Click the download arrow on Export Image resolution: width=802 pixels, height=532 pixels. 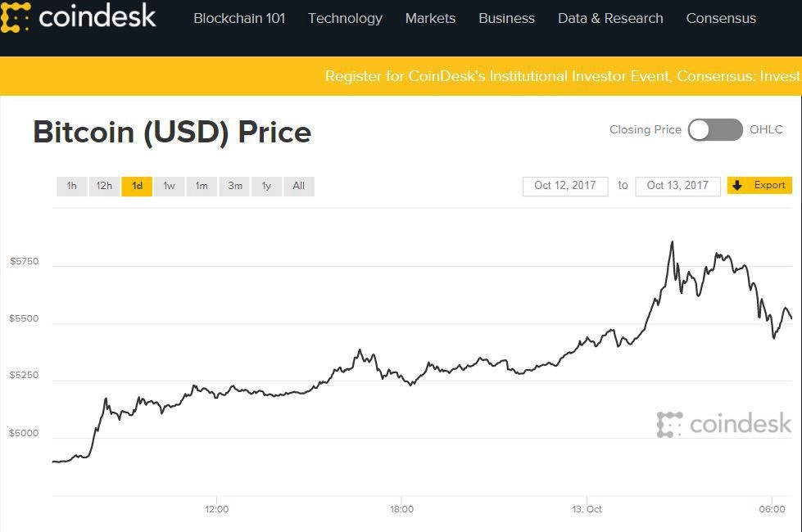(x=737, y=186)
